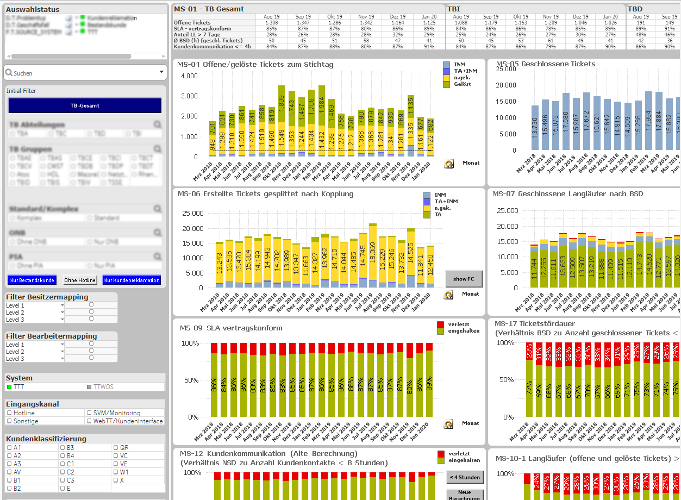Click the Ohne Hotline button
The image size is (681, 500).
pos(81,280)
